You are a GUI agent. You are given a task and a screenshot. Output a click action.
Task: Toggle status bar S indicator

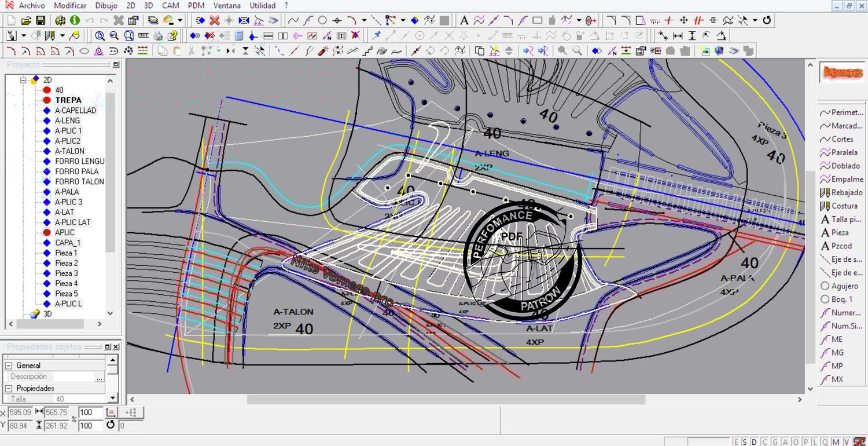pyautogui.click(x=745, y=442)
